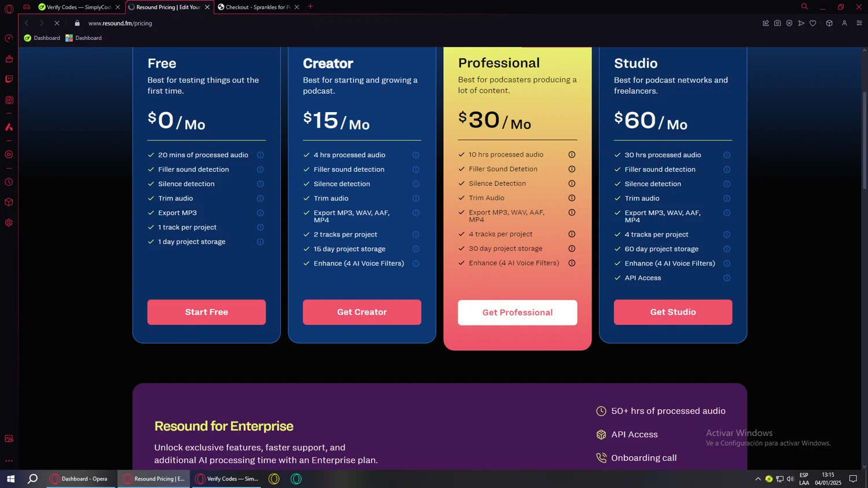The image size is (868, 488).
Task: Click the Resound for Enterprise heading
Action: pos(224,426)
